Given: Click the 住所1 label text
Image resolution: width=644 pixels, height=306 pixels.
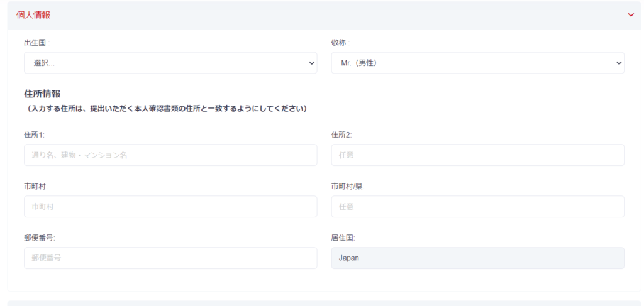Looking at the screenshot, I should click(x=35, y=134).
